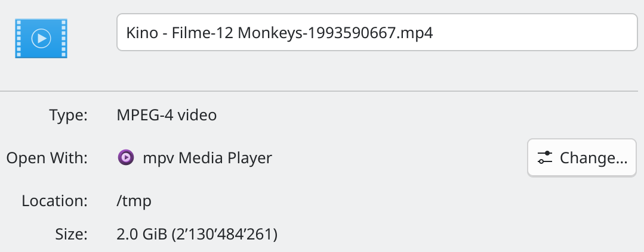Click the "mpv Media Player" text
644x252 pixels.
pos(207,158)
